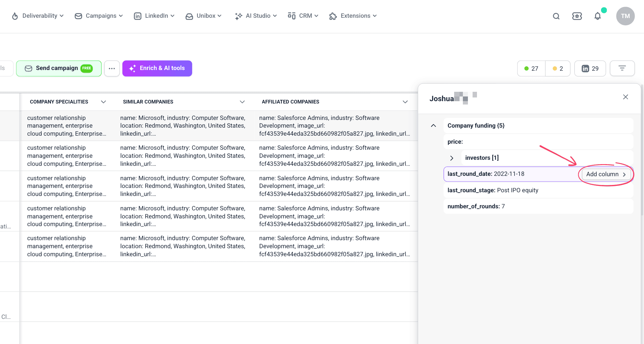Click Joshua name heading in panel

[x=441, y=98]
